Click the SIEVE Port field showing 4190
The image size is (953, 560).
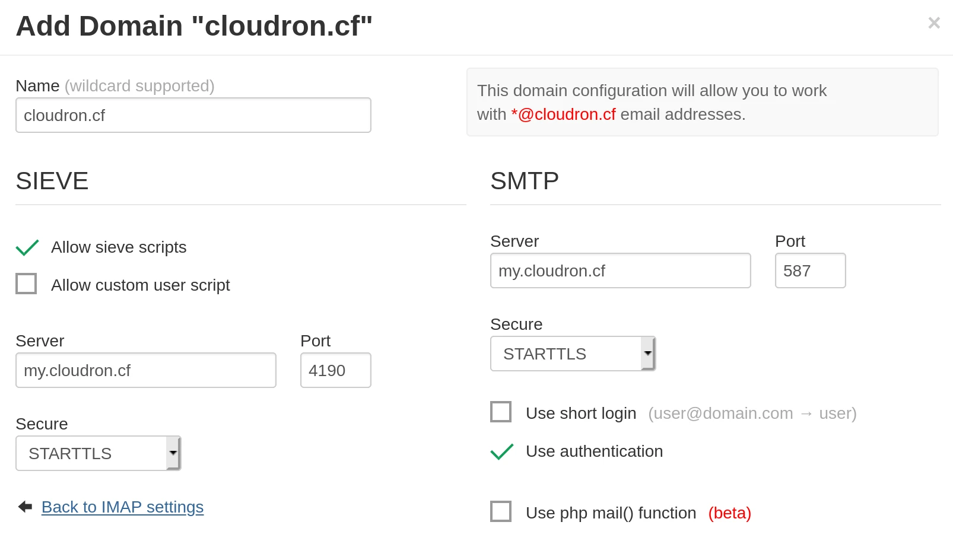pyautogui.click(x=335, y=370)
